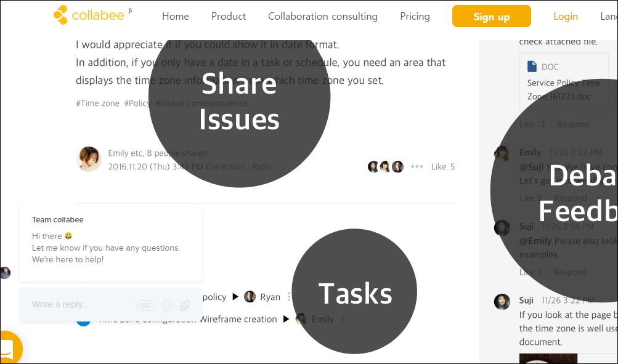Go to the Pricing page
Image resolution: width=618 pixels, height=364 pixels.
coord(415,16)
